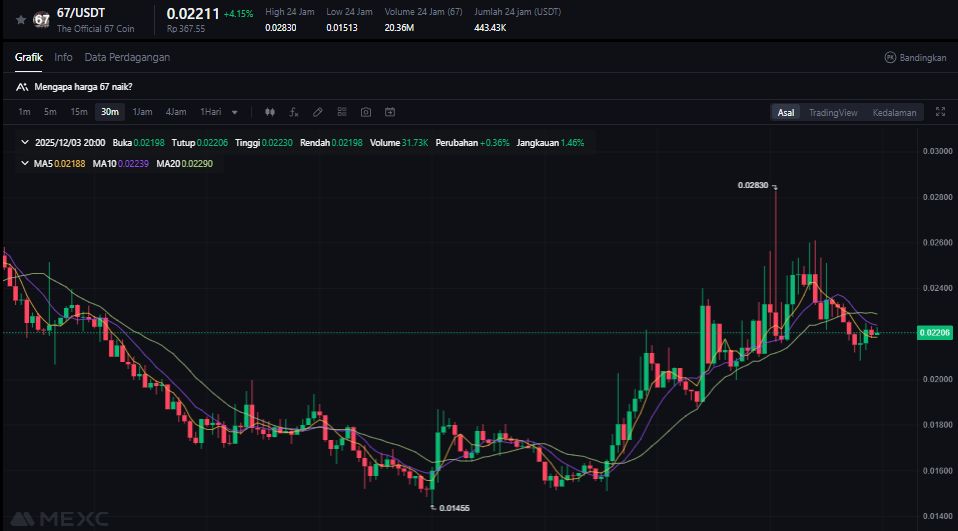
Task: Open 'Mengapa harga 67 naik?' AI link
Action: pos(82,87)
